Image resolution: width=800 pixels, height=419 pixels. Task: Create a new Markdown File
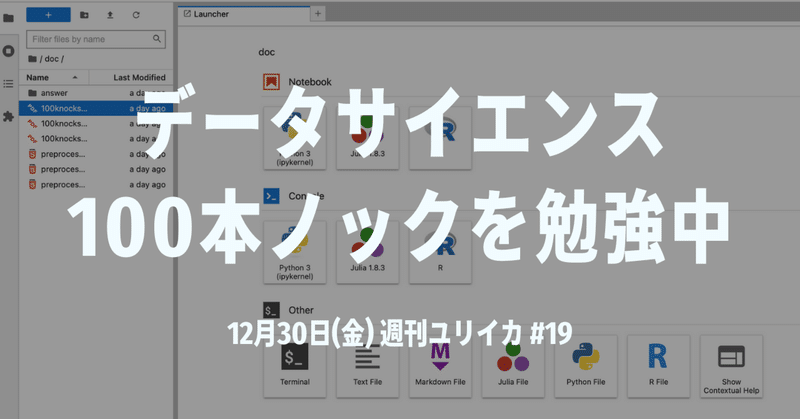tap(440, 366)
